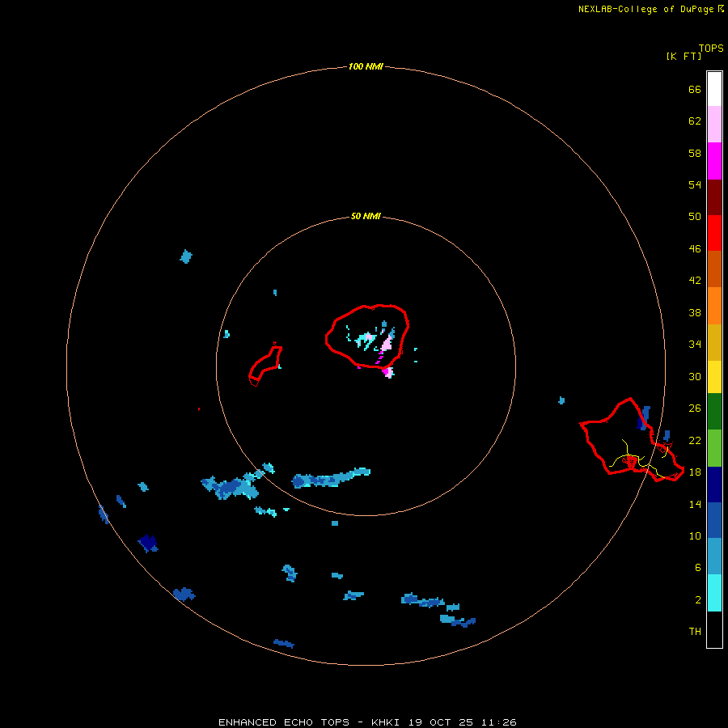
Task: Click the legend value 62
Action: (695, 121)
